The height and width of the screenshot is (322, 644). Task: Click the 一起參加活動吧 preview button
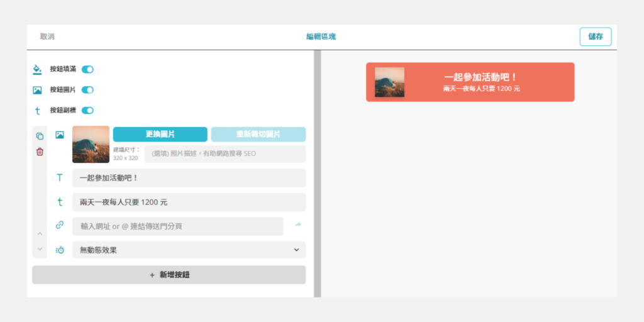[x=470, y=82]
